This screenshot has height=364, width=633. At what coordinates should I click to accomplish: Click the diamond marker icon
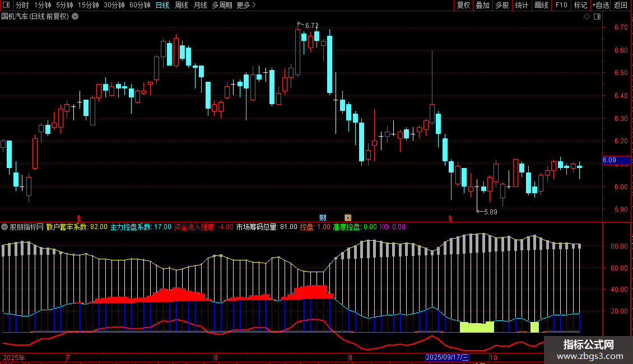[587, 17]
